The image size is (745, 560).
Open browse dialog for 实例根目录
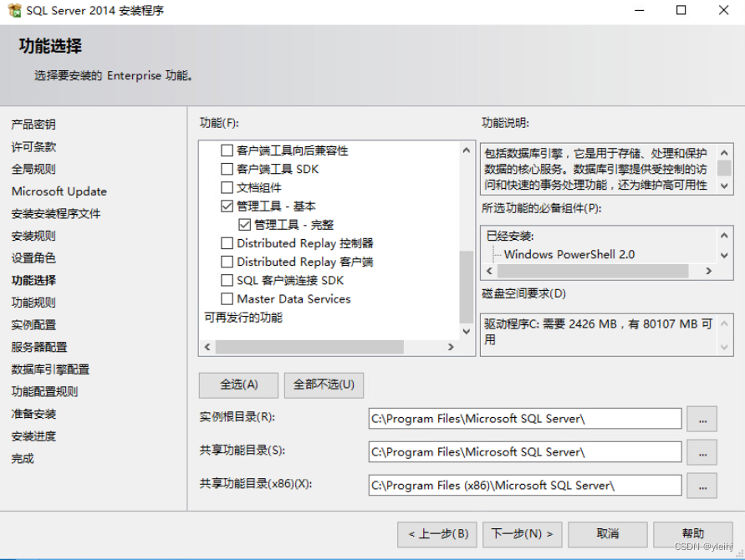(x=703, y=419)
